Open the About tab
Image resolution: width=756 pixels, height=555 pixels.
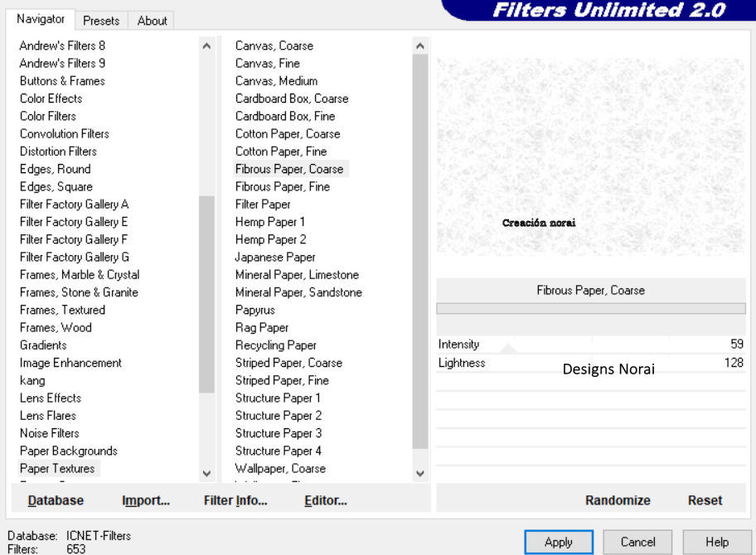point(152,21)
